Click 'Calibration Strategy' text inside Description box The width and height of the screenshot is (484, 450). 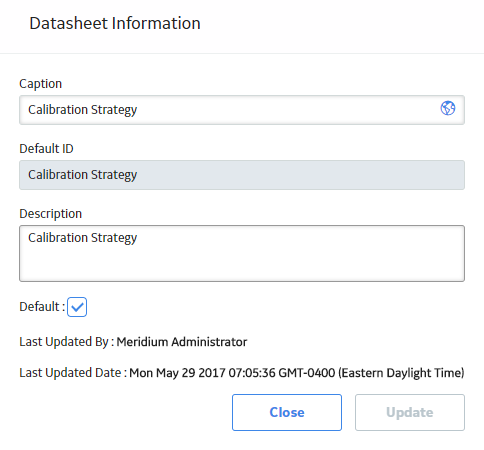click(83, 238)
